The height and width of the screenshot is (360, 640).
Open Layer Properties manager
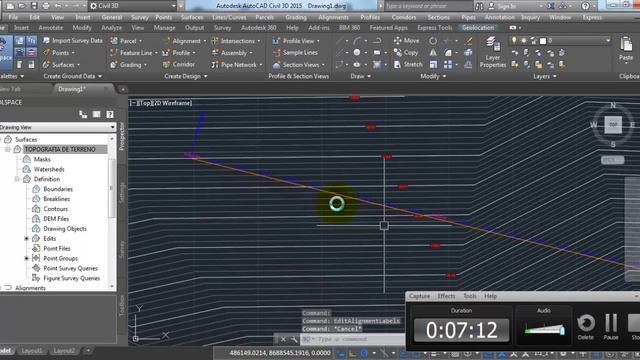tap(493, 52)
